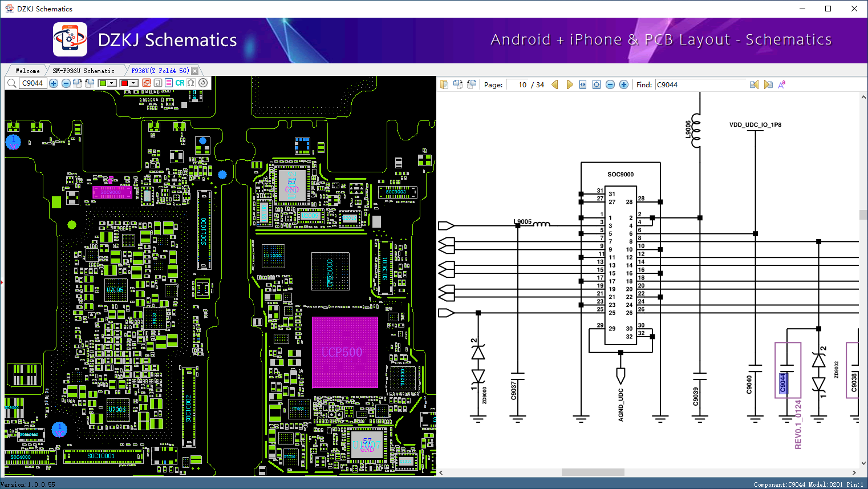Open the SM-F936U Schematic tab
868x489 pixels.
click(84, 71)
